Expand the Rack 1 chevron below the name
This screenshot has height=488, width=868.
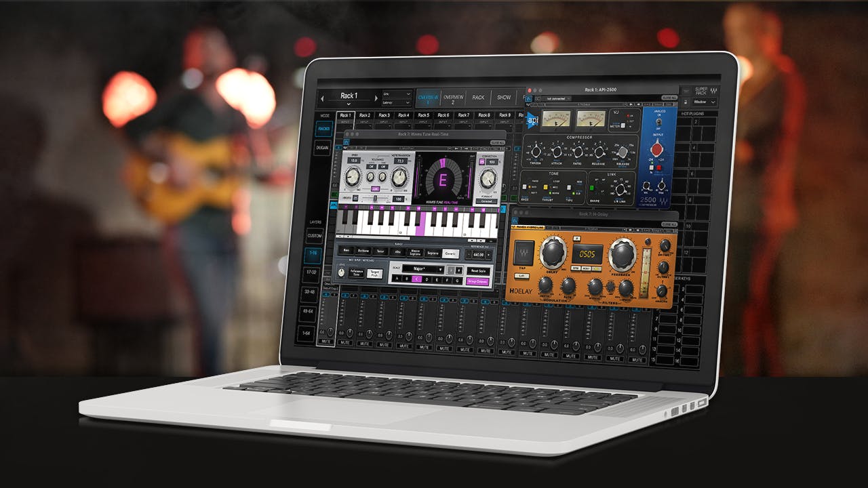coord(349,104)
